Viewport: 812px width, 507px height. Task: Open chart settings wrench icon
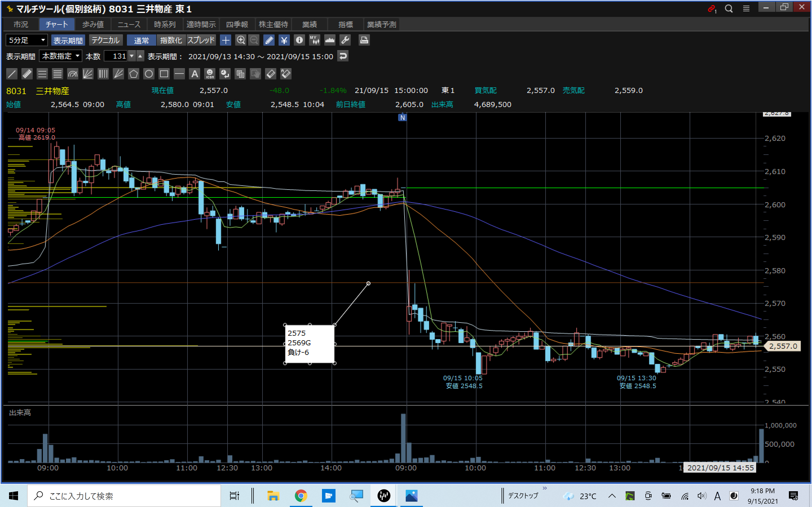[345, 40]
